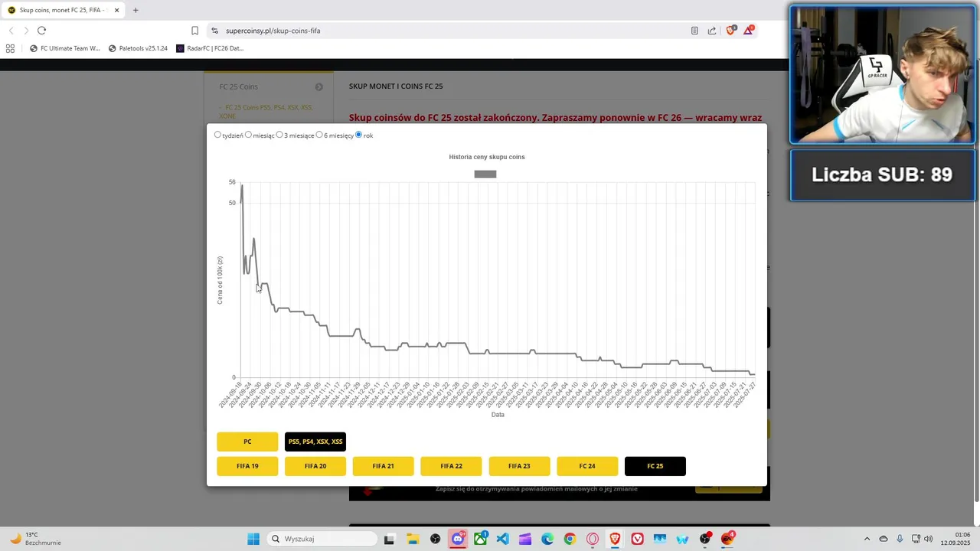This screenshot has width=980, height=551.
Task: Open Brave Shields lion icon
Action: pyautogui.click(x=731, y=30)
